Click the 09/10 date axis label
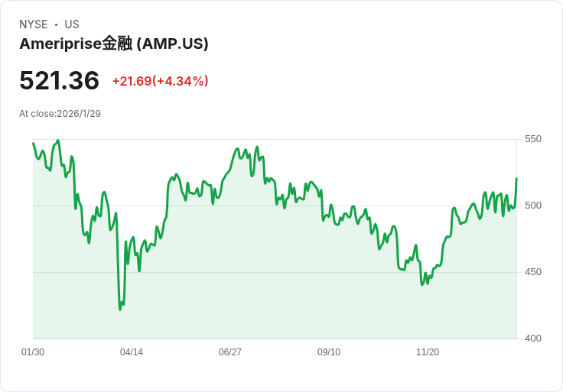Viewport: 563px width, 392px height. point(329,352)
